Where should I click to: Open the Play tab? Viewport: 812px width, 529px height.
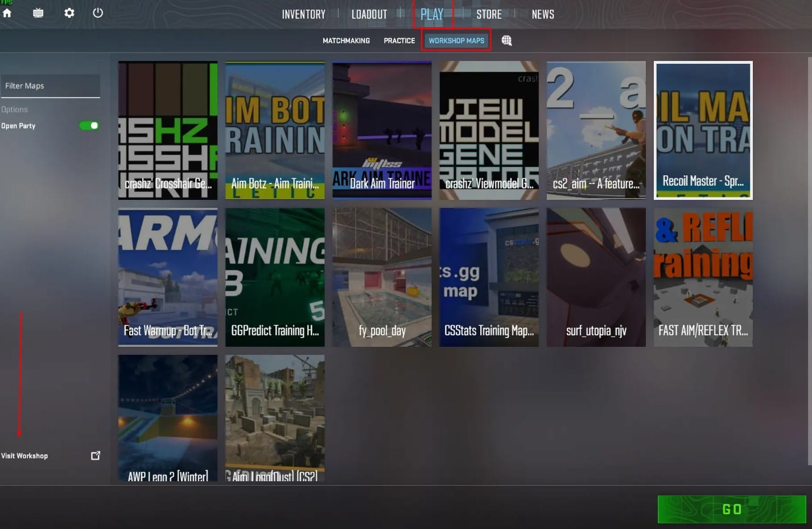tap(432, 14)
